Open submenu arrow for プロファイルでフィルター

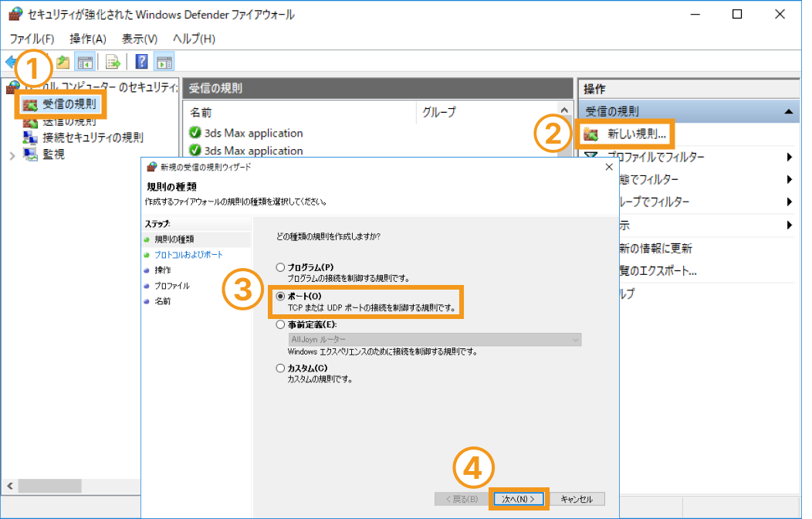[x=789, y=157]
